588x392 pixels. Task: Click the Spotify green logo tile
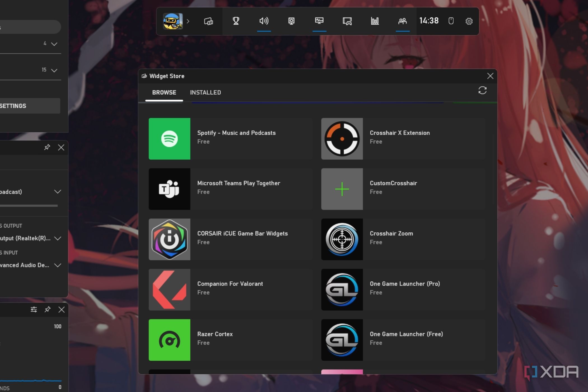point(169,139)
